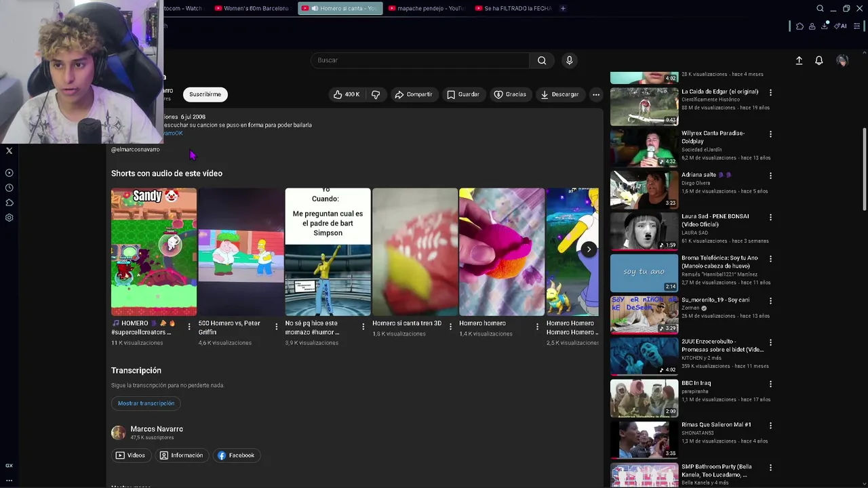Open options for 500 Homero vs. Peter Griffin
The image size is (868, 488).
(276, 327)
